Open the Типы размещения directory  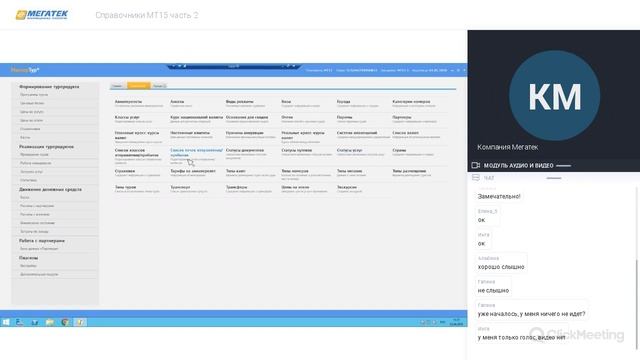tap(409, 171)
